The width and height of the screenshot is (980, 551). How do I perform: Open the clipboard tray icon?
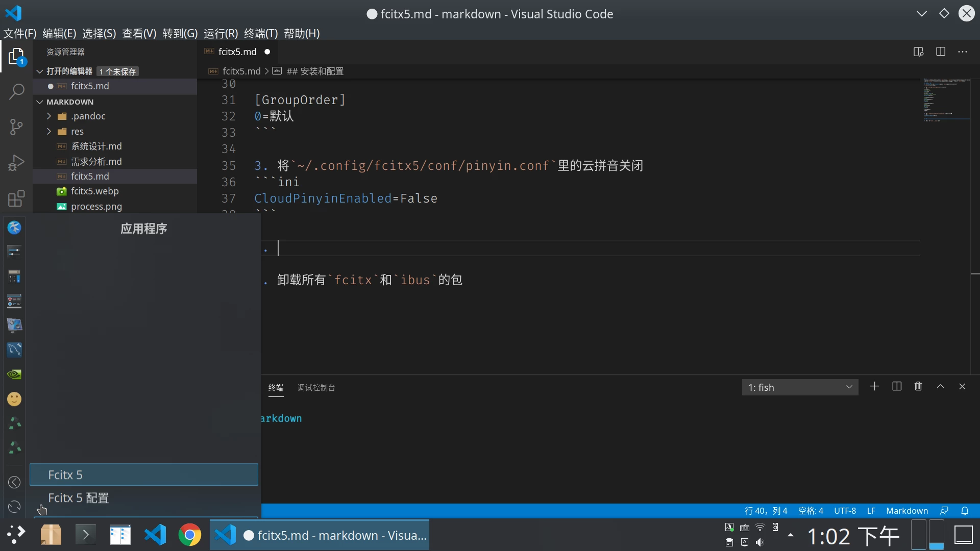pos(729,542)
